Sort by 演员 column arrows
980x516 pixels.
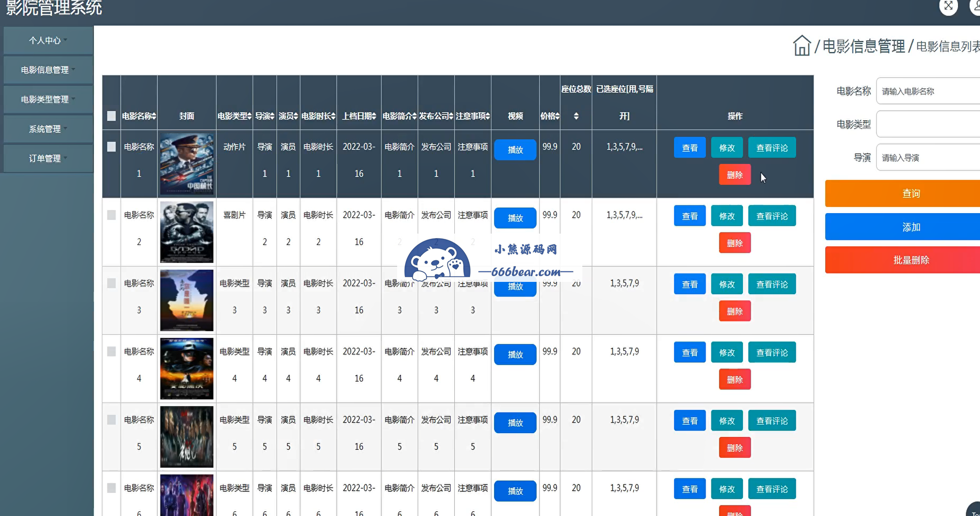(x=296, y=116)
